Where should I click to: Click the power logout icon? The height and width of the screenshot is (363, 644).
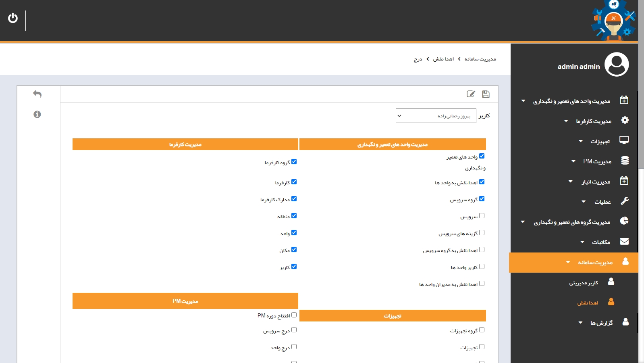(13, 18)
